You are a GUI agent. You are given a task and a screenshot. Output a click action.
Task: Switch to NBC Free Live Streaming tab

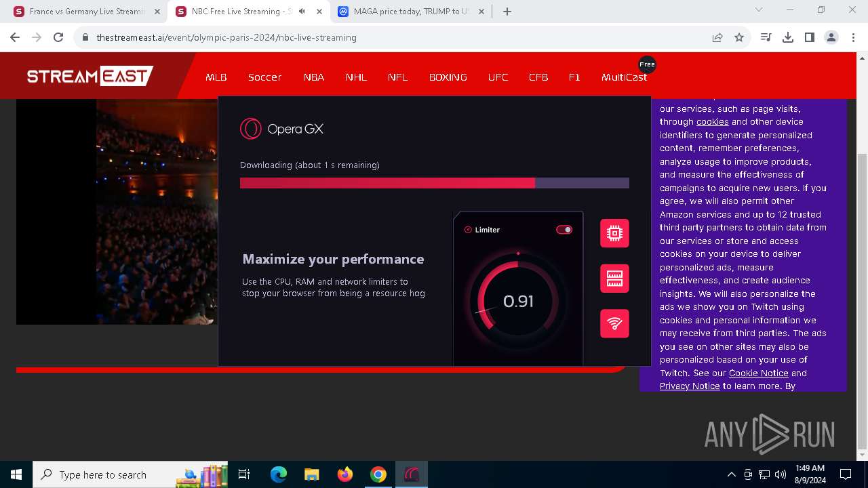point(249,12)
